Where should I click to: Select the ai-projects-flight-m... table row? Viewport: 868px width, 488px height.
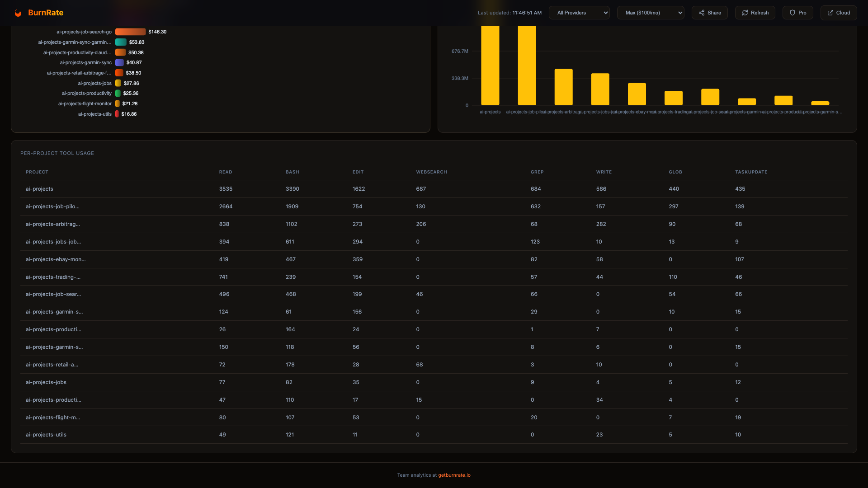coord(53,418)
